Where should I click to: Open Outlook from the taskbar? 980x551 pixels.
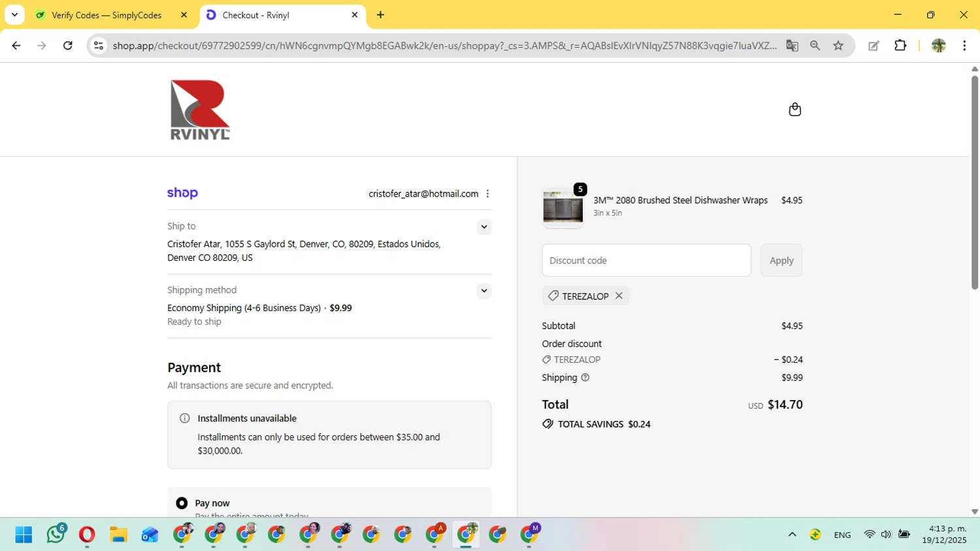tap(150, 535)
